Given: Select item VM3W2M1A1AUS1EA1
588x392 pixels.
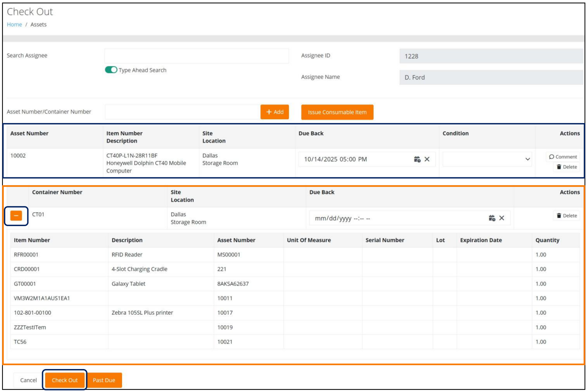Looking at the screenshot, I should tap(42, 298).
